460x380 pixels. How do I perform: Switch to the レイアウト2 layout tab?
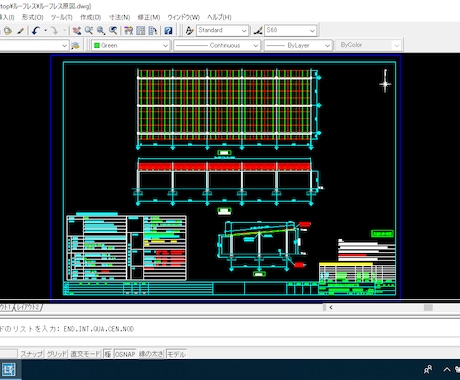[x=28, y=307]
